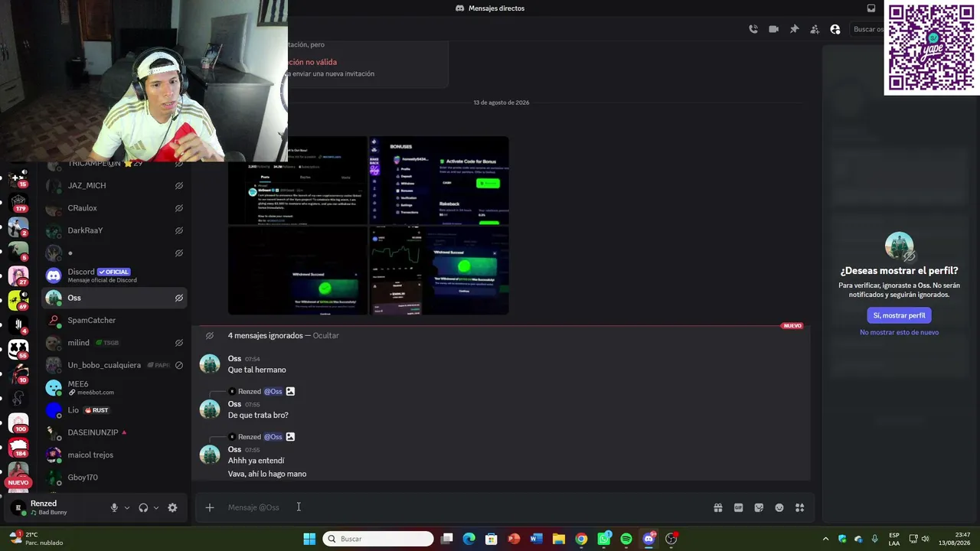The image size is (980, 551).
Task: Open the server with 100 notifications
Action: point(18,422)
